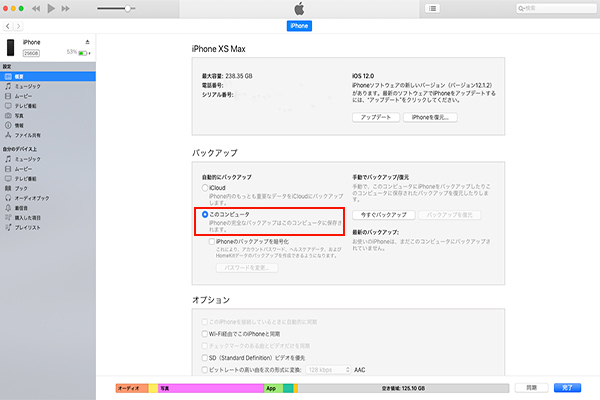Click the teal storage segment beside App
The image size is (600, 400).
pos(288,388)
